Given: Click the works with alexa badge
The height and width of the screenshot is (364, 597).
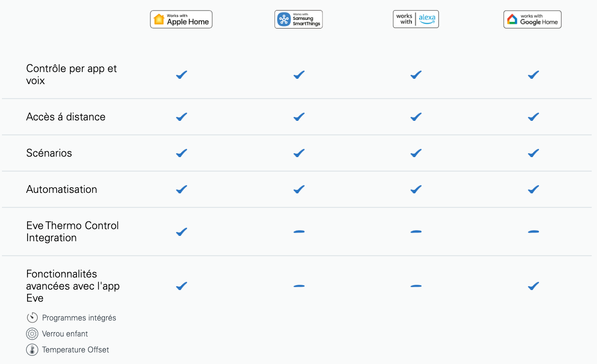Looking at the screenshot, I should tap(416, 19).
